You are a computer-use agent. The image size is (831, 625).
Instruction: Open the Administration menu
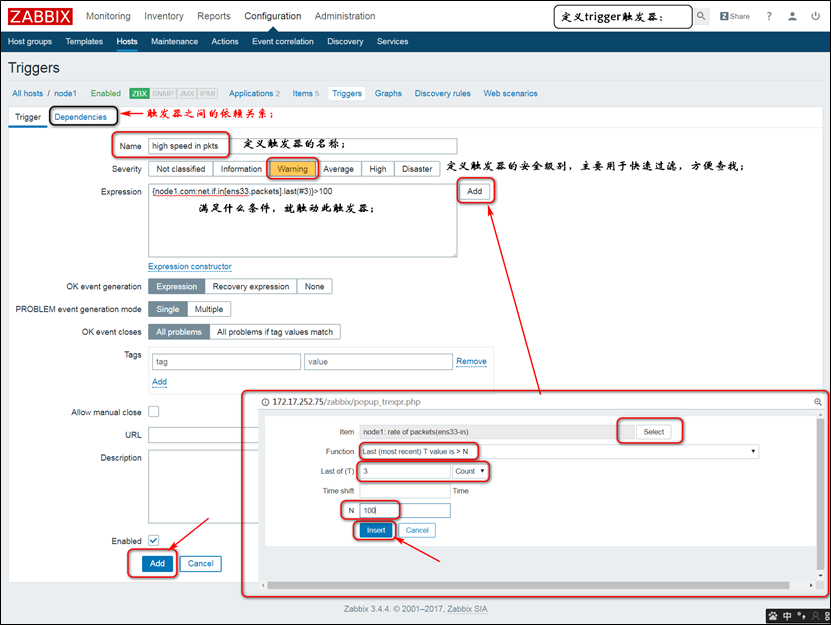pos(345,16)
